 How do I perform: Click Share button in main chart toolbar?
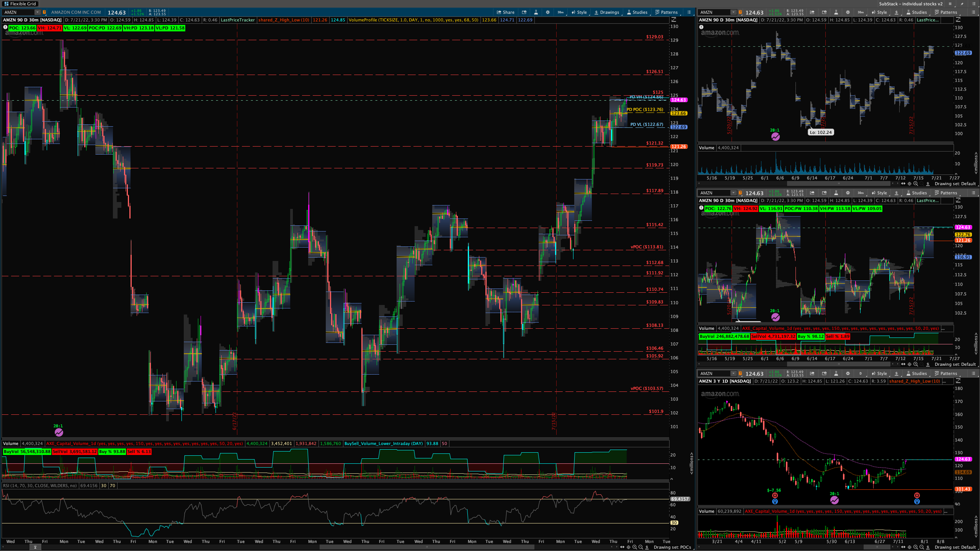coord(505,12)
